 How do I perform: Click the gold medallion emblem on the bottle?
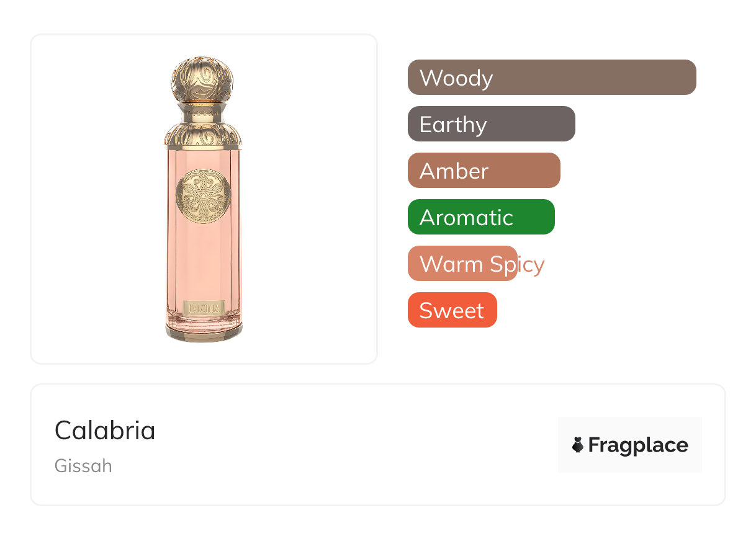pyautogui.click(x=203, y=195)
